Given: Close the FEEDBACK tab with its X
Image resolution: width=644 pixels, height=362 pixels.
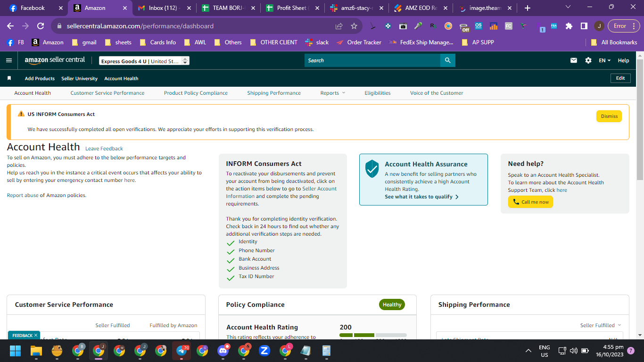Looking at the screenshot, I should point(36,336).
